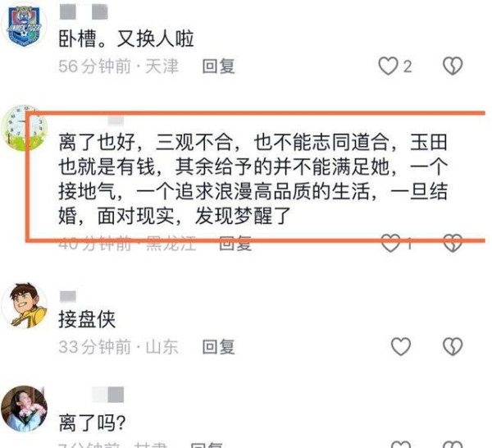Open the clock avatar user profile
Image resolution: width=492 pixels, height=448 pixels.
coord(25,128)
